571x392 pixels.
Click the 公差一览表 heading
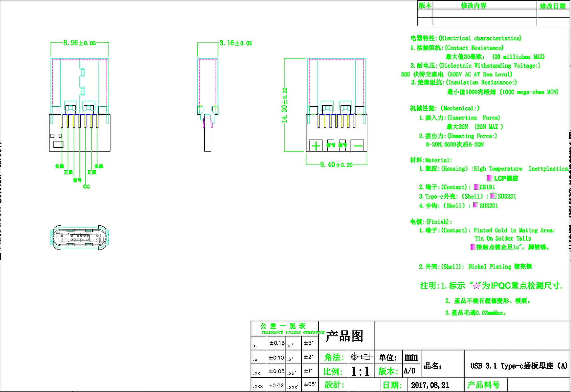click(283, 326)
